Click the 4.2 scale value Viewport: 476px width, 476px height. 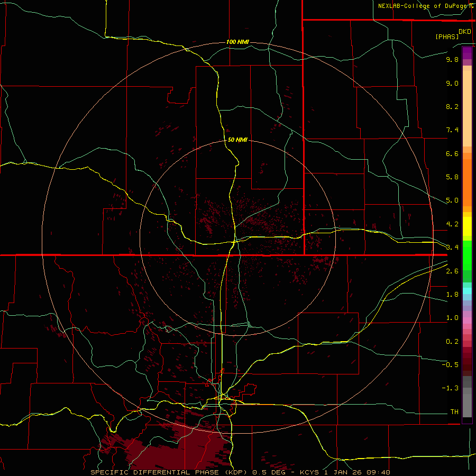(x=452, y=224)
